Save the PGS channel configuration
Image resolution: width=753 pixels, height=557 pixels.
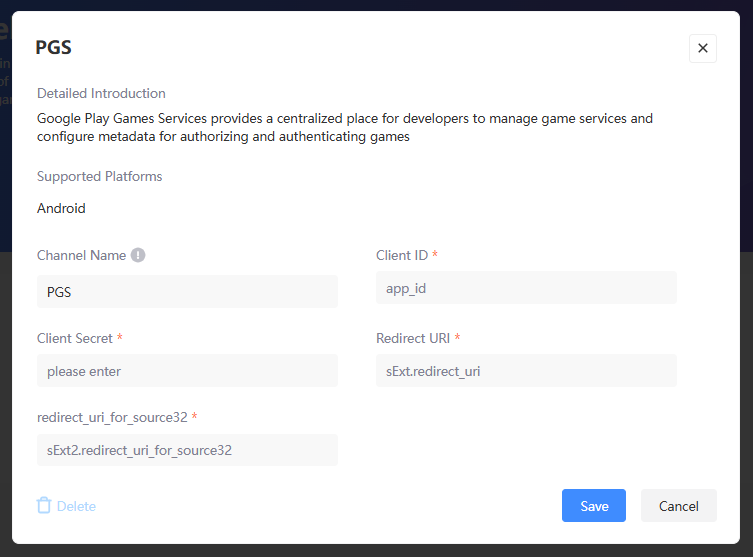(x=593, y=506)
